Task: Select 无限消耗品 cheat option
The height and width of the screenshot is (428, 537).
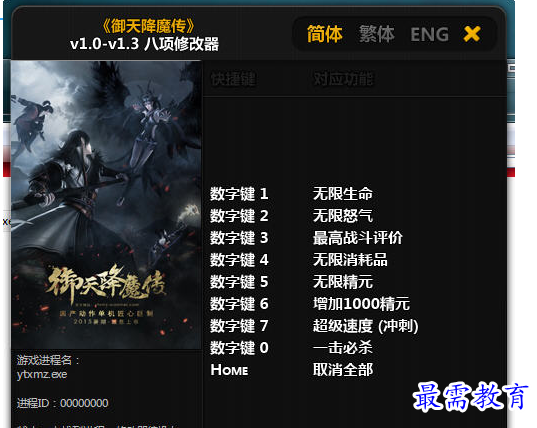Action: 350,260
